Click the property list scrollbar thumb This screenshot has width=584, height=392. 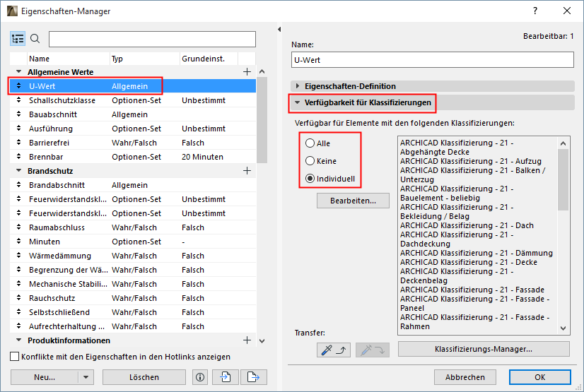click(262, 120)
